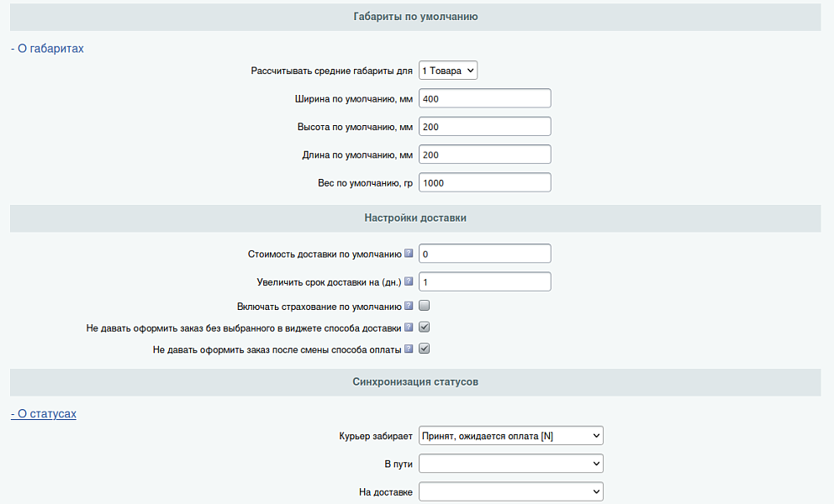
Task: Click help icon for payment method change
Action: (x=409, y=349)
